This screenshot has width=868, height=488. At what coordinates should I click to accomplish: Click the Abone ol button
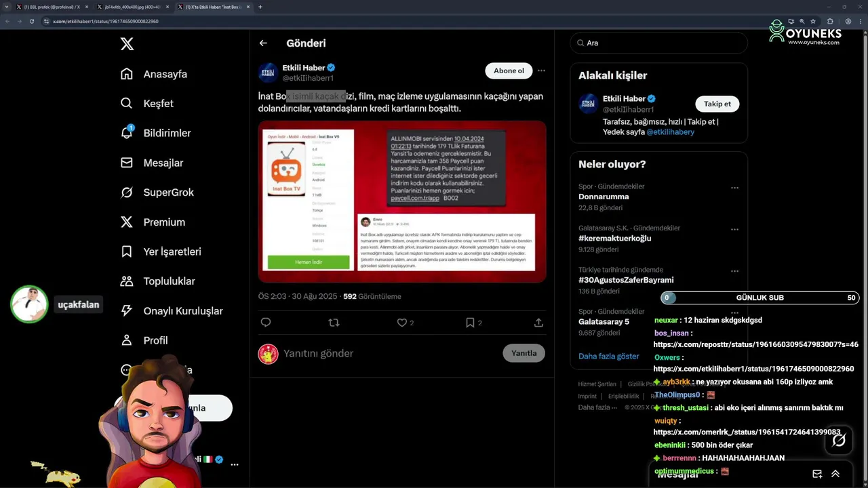[x=509, y=70]
